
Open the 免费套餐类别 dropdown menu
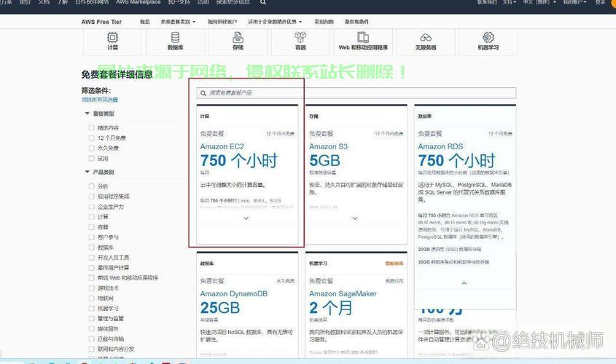178,22
